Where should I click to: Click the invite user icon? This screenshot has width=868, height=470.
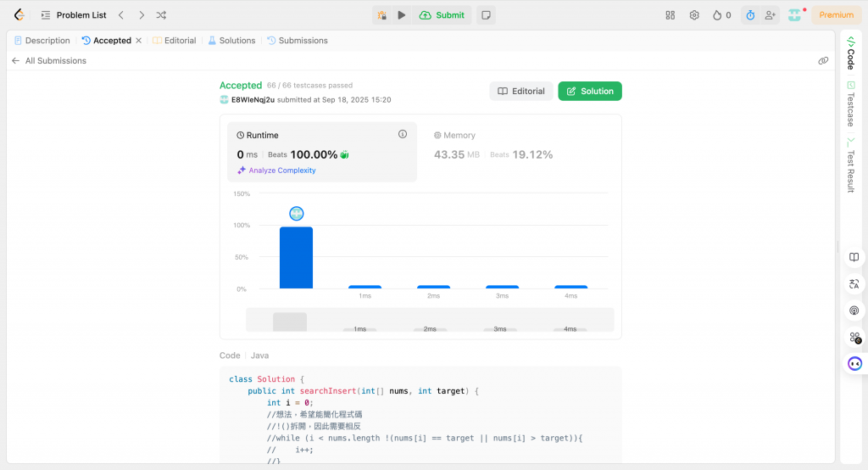770,15
